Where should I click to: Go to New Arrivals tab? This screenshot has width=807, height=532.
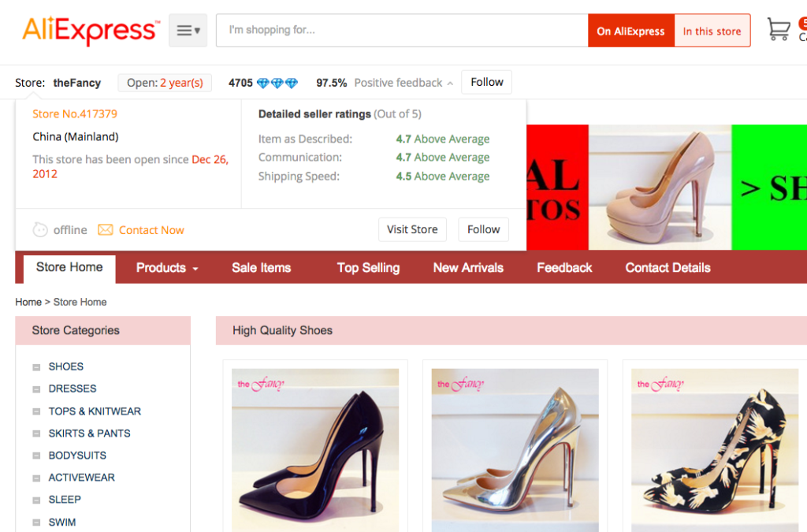tap(468, 268)
